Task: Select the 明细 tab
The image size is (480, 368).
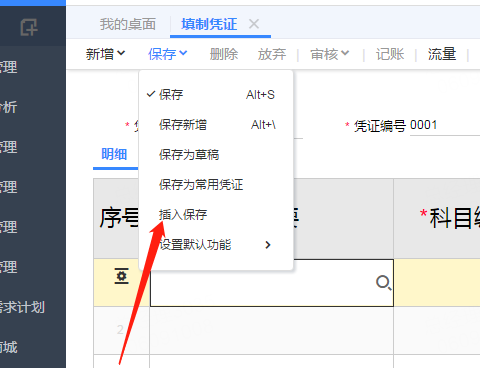Action: pos(114,154)
